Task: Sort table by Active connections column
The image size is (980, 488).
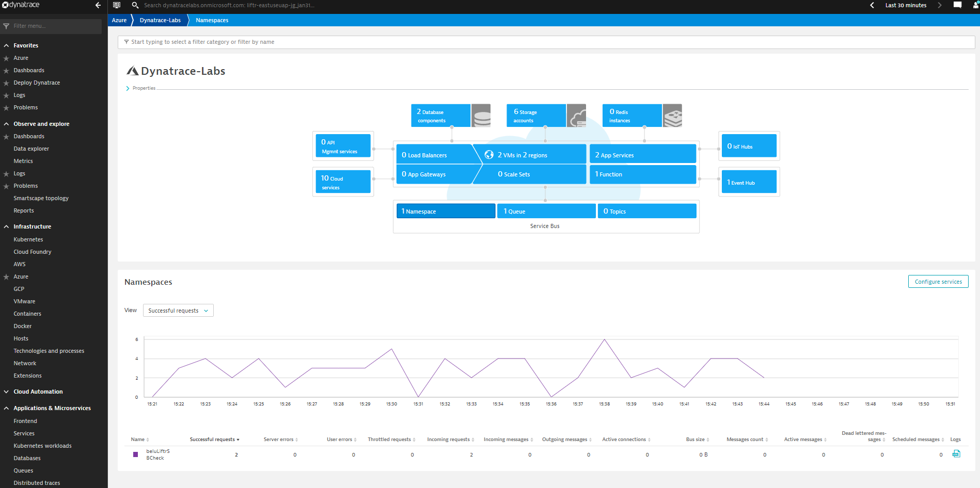Action: 626,440
